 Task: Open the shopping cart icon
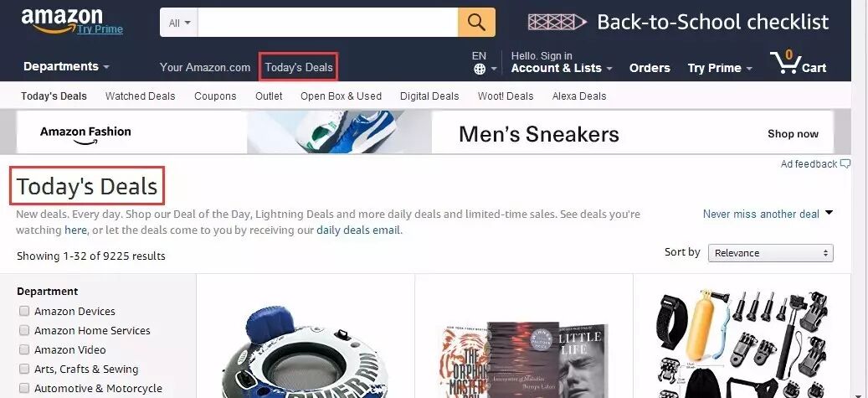pos(784,62)
